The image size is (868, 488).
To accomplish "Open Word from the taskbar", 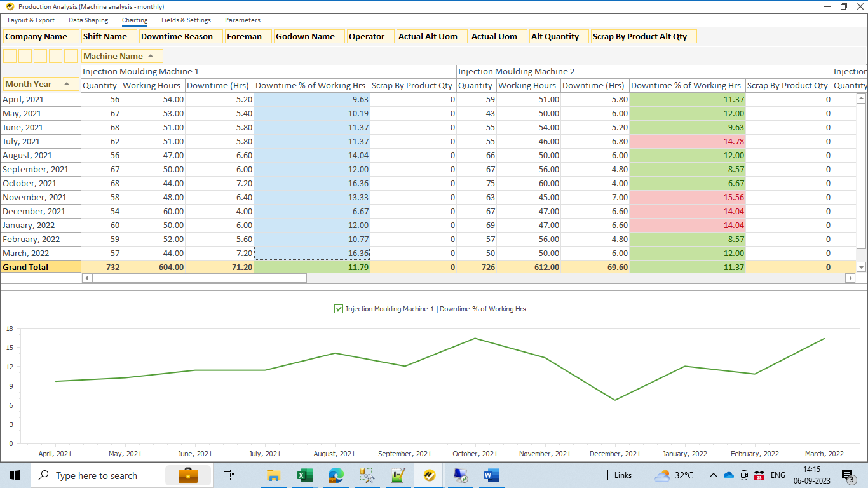I will tap(491, 475).
